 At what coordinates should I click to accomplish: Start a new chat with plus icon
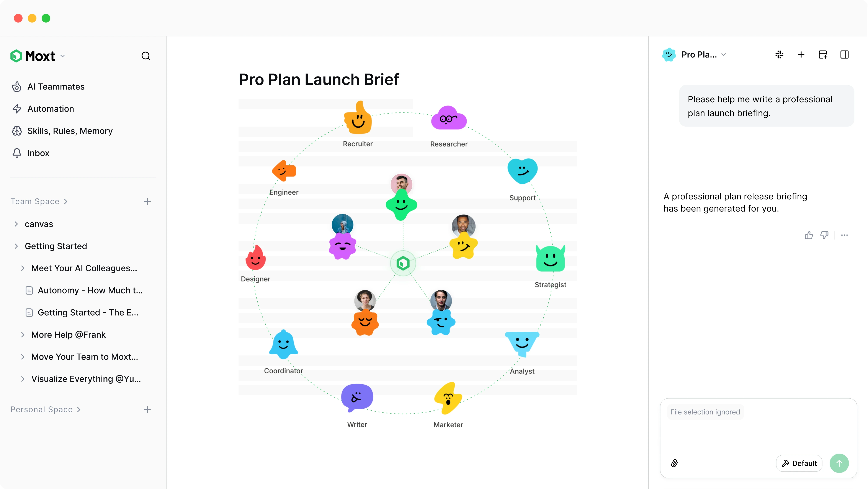coord(801,55)
